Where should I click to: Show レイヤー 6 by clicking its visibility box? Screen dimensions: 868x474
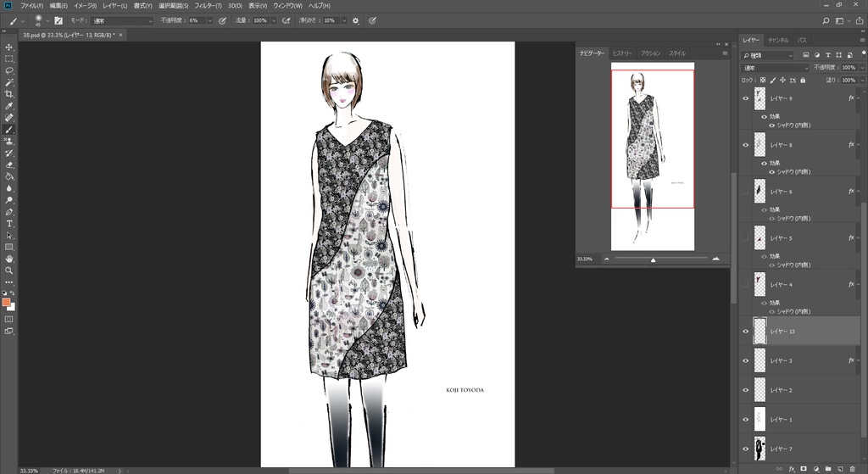point(746,192)
